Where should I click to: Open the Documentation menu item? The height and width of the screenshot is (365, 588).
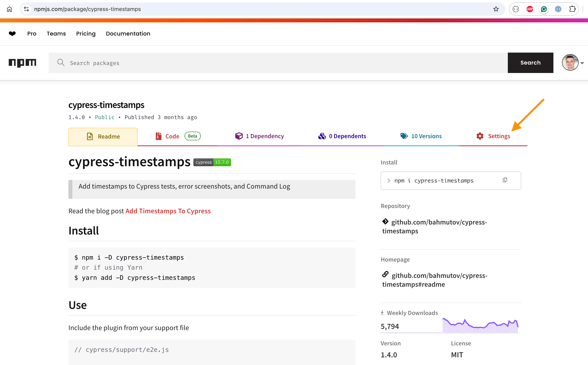click(128, 34)
